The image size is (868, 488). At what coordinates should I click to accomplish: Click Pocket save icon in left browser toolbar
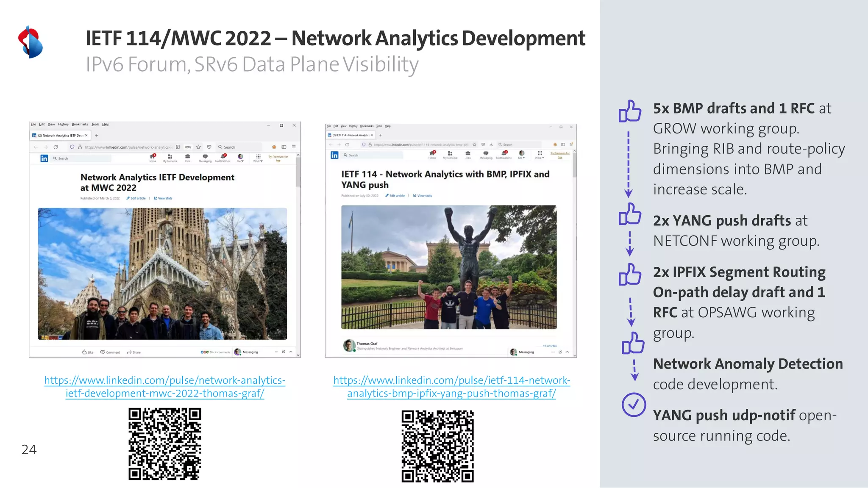tap(209, 147)
